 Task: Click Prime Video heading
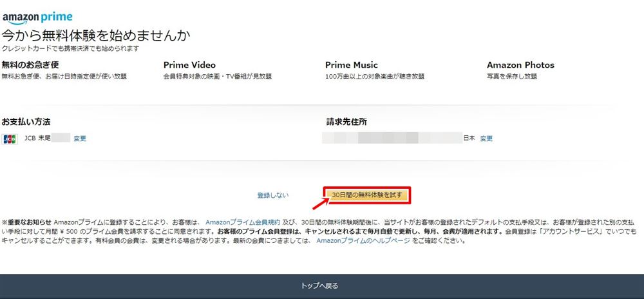(x=189, y=65)
